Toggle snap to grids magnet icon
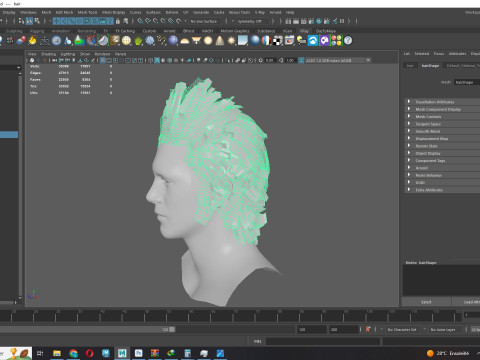Image resolution: width=480 pixels, height=360 pixels. pos(140,21)
